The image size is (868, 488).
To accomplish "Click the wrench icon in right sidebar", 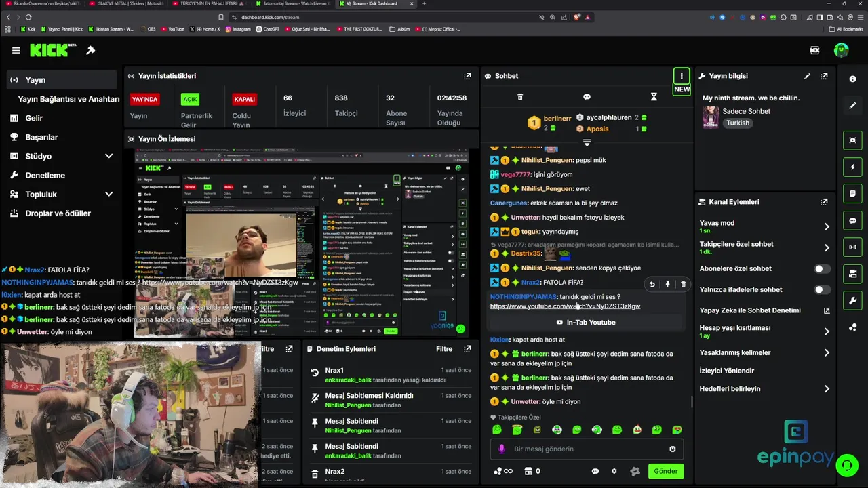I will [853, 300].
